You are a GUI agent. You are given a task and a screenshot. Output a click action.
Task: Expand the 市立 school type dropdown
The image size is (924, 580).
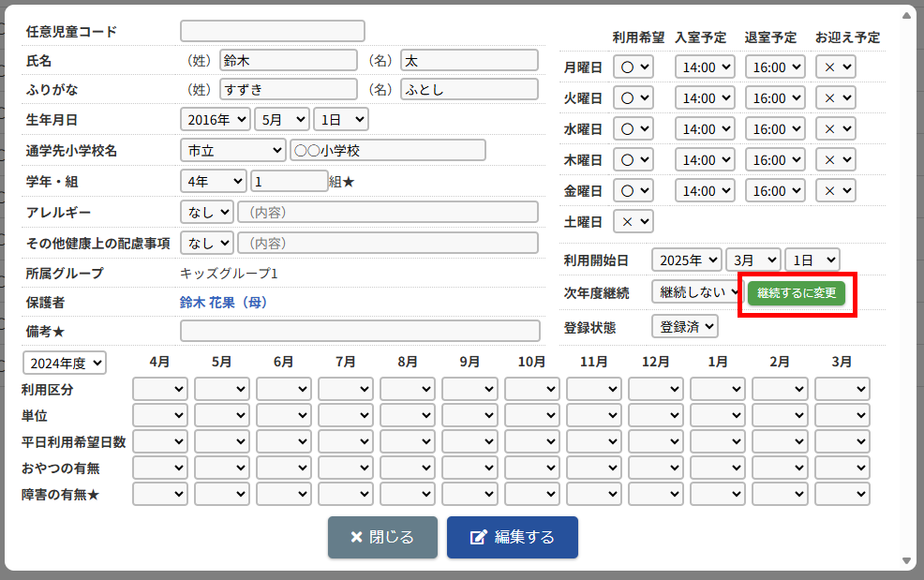tap(232, 150)
